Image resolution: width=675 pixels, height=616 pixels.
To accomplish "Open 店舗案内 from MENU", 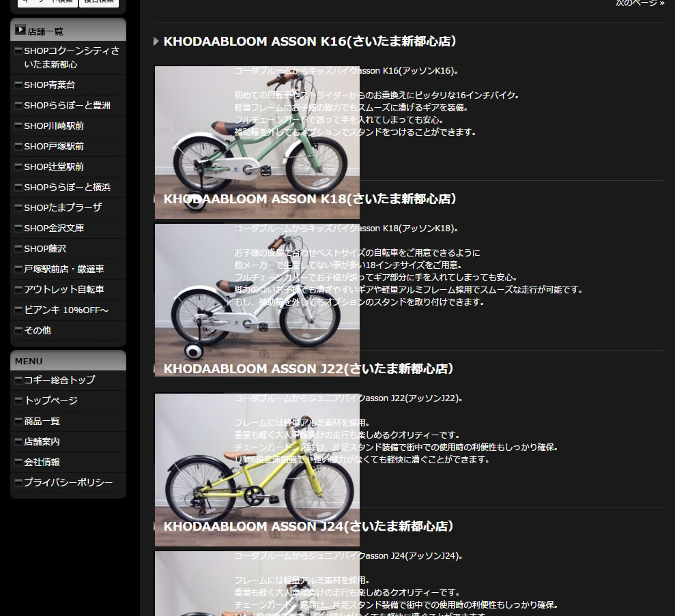I will (x=42, y=441).
